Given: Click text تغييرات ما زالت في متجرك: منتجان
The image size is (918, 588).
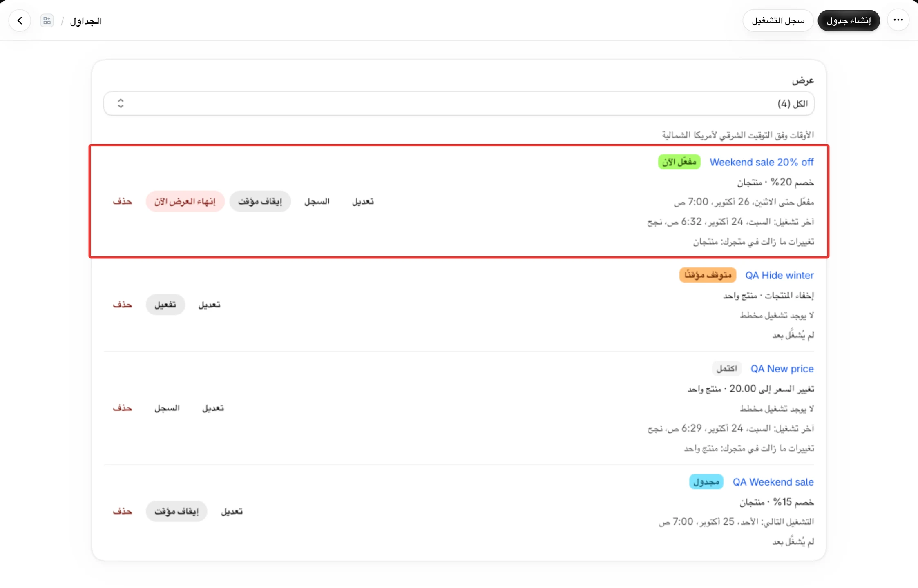Looking at the screenshot, I should pyautogui.click(x=753, y=242).
